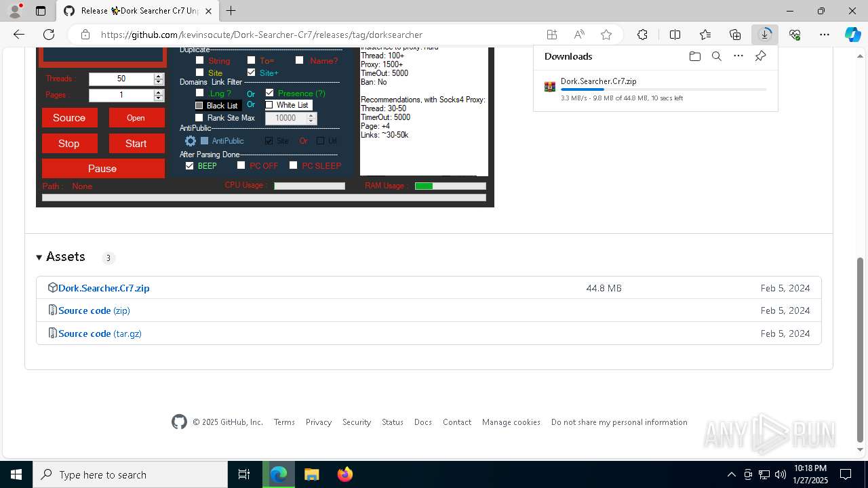Click the Edge icon on taskbar
The width and height of the screenshot is (868, 488).
279,474
